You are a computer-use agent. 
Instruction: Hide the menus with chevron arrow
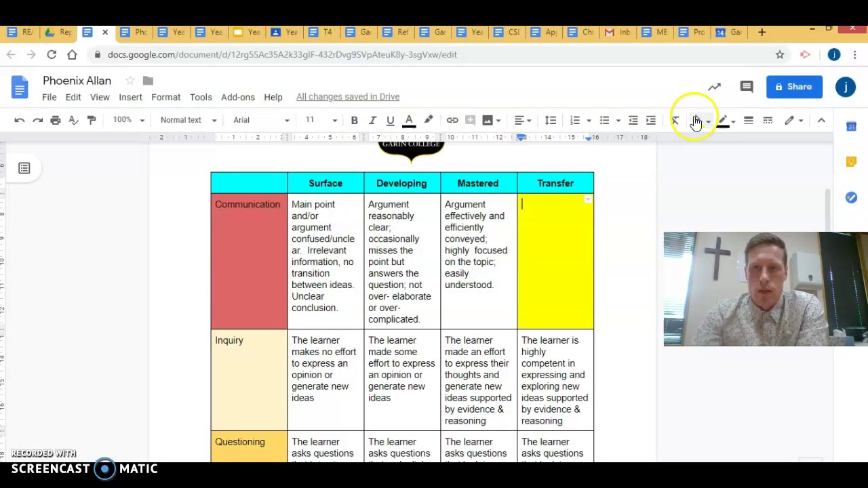(x=821, y=120)
